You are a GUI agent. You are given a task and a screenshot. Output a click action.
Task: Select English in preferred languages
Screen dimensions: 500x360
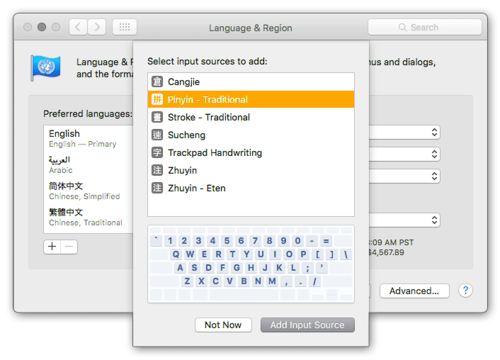[x=88, y=138]
